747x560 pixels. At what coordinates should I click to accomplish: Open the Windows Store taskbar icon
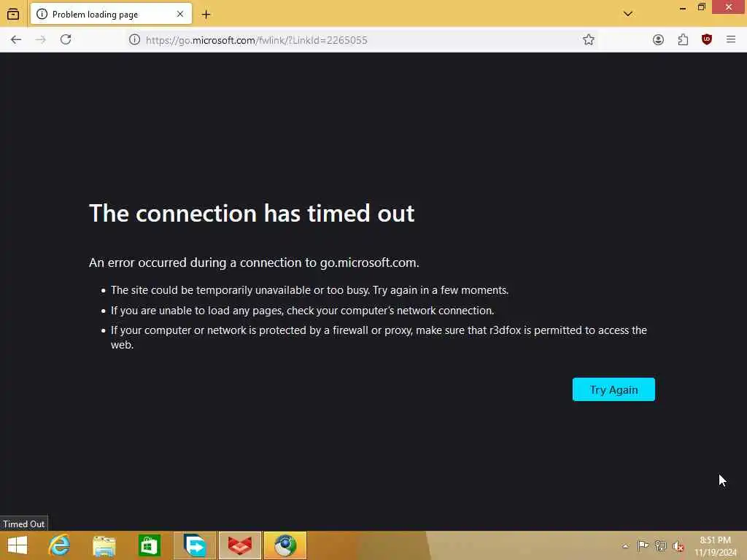149,545
